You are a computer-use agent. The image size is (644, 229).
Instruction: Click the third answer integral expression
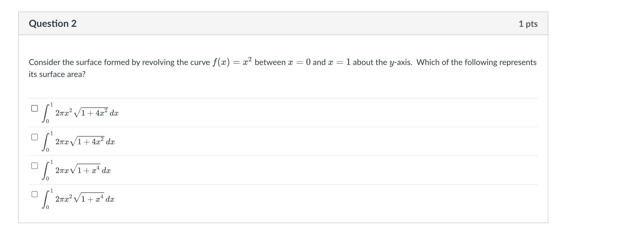(76, 170)
